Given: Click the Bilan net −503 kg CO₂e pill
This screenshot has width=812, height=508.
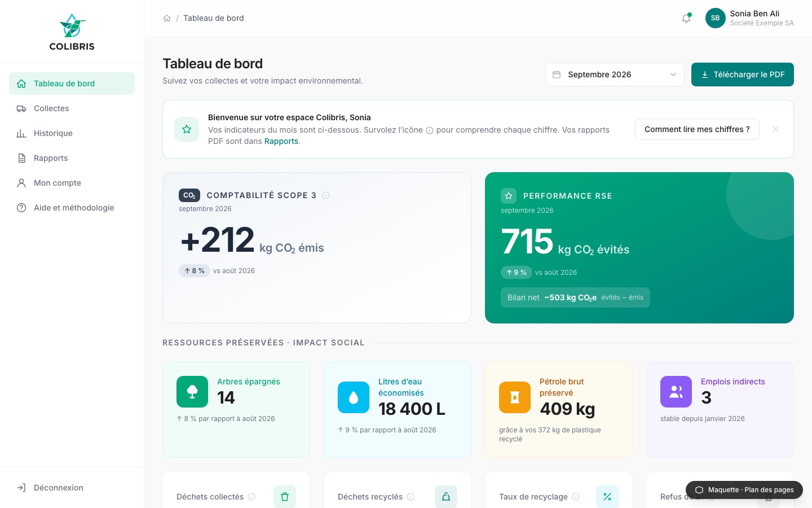Looking at the screenshot, I should tap(575, 297).
